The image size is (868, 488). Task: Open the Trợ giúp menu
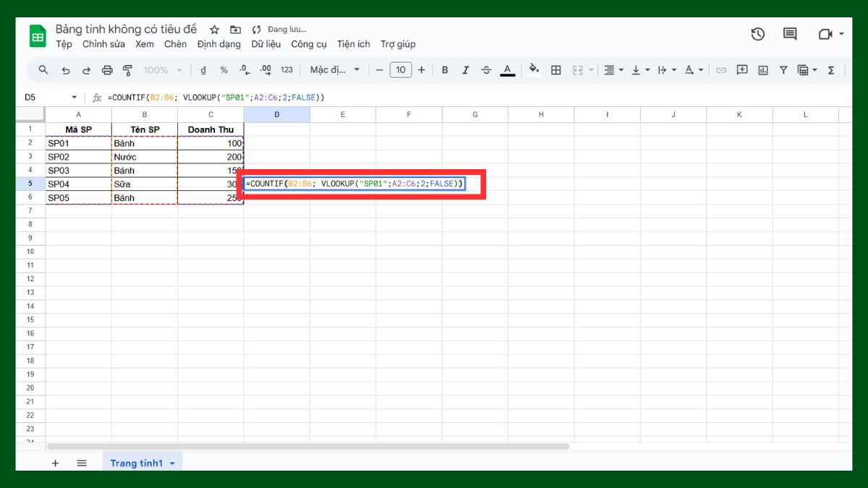pyautogui.click(x=398, y=44)
